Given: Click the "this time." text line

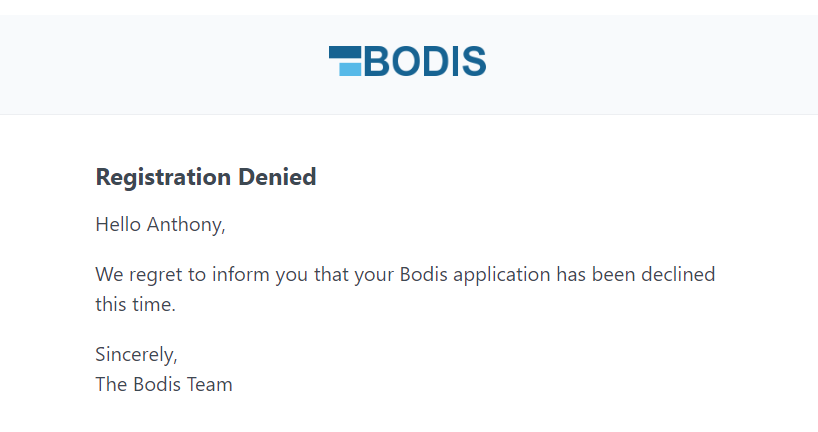Looking at the screenshot, I should [135, 305].
